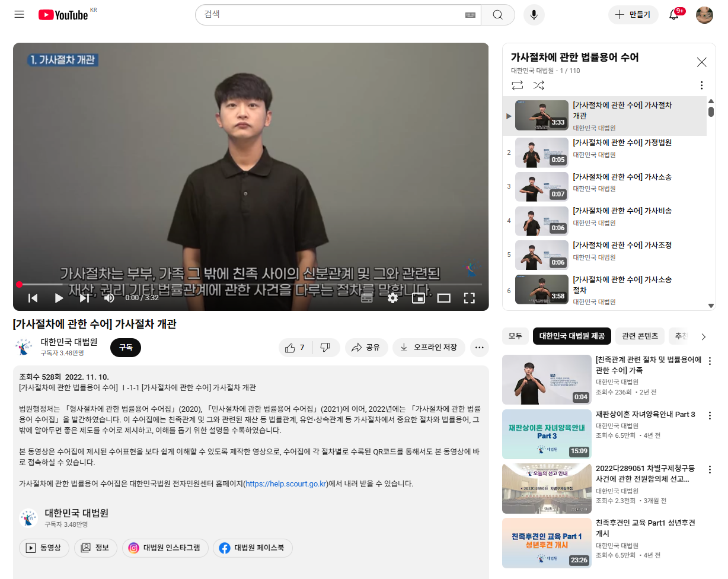Skip to next video in player

click(x=84, y=298)
